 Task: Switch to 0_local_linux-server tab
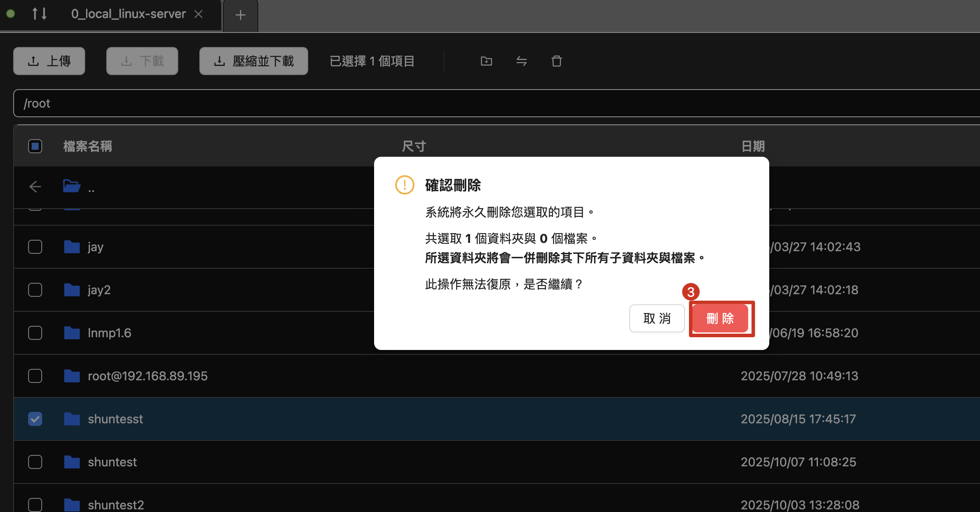(128, 14)
